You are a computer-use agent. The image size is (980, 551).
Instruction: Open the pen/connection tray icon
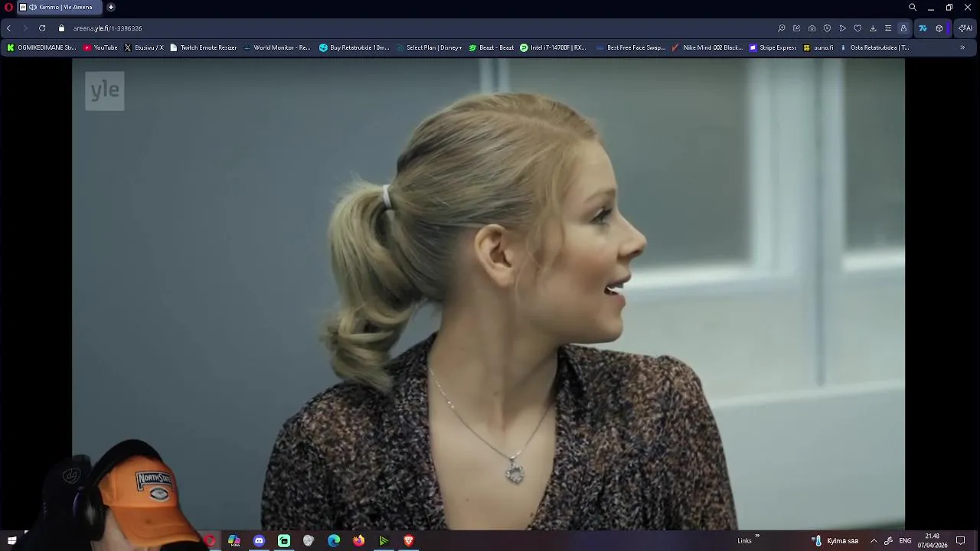coord(888,541)
